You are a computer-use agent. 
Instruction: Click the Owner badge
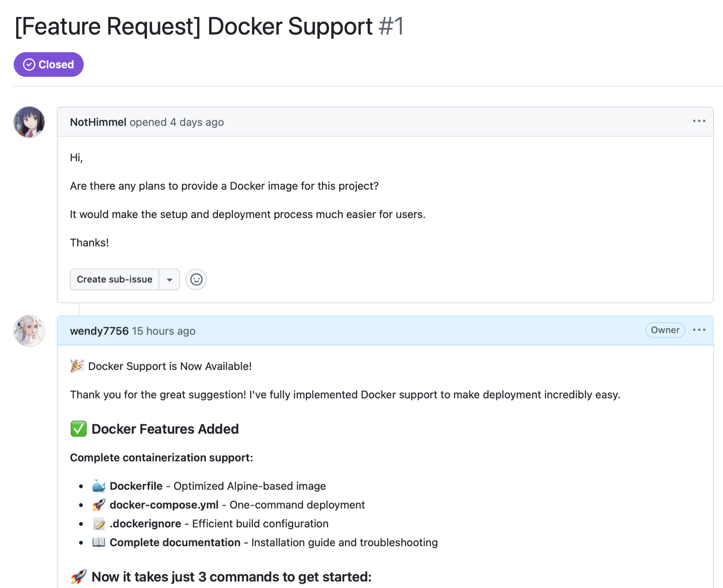point(665,330)
